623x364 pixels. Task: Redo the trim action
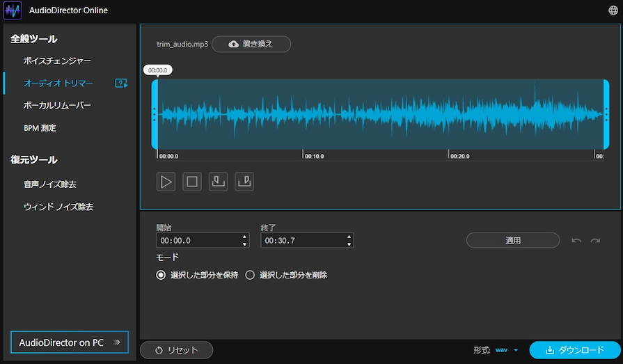tap(595, 240)
